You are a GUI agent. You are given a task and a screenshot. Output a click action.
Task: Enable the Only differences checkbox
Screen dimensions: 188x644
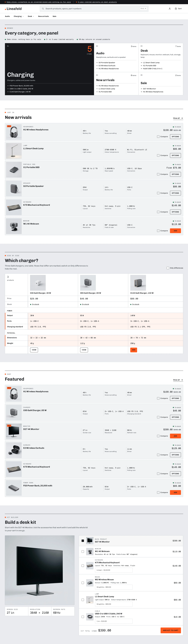[168, 268]
